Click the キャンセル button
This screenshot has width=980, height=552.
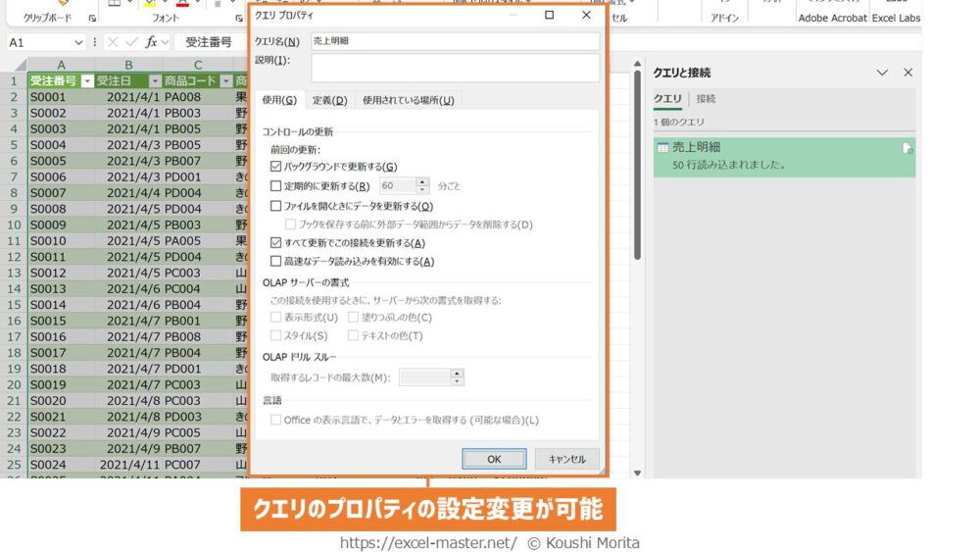pyautogui.click(x=566, y=459)
